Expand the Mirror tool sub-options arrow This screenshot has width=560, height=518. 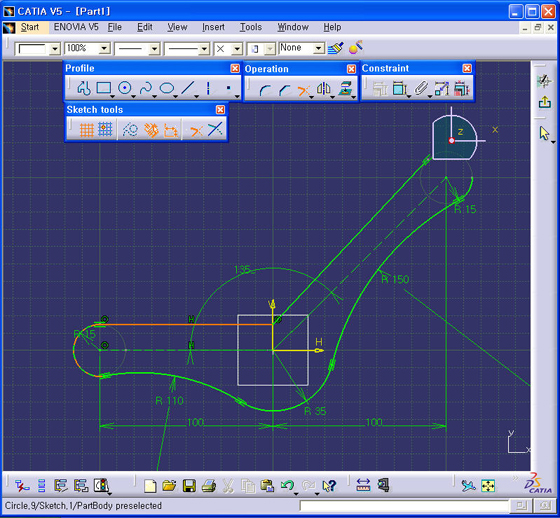(332, 97)
